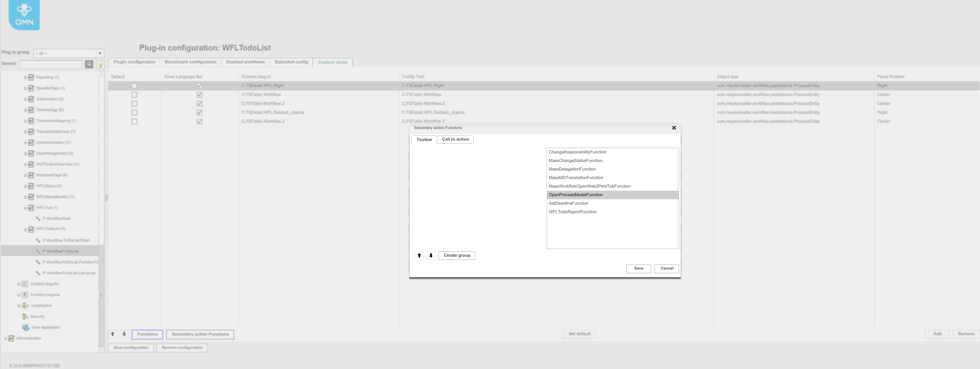The height and width of the screenshot is (369, 980).
Task: Click the Security icon in tree
Action: (25, 317)
